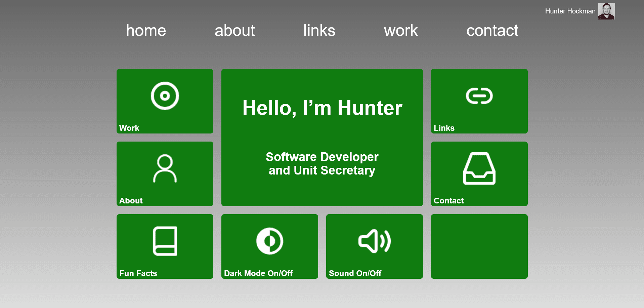This screenshot has height=308, width=644.
Task: Click the 'About' tile label
Action: pos(131,201)
